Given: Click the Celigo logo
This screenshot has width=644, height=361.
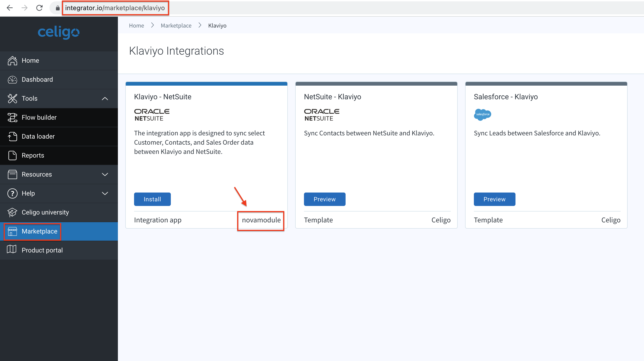Looking at the screenshot, I should tap(58, 33).
